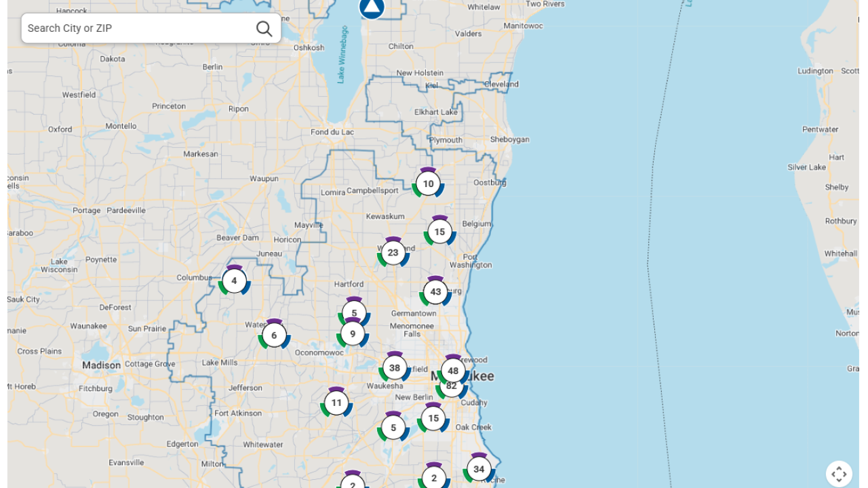
Task: Click the marker with 11 outages west of Waukesha
Action: tap(336, 402)
